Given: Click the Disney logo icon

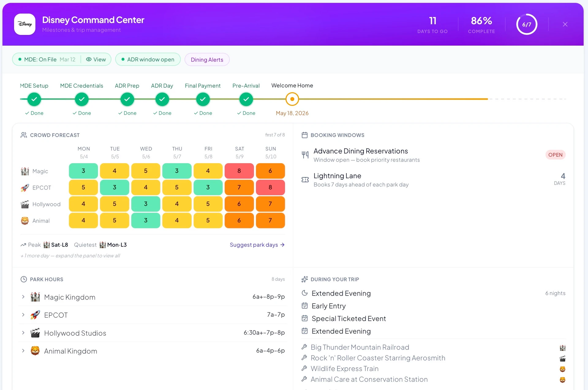Looking at the screenshot, I should point(24,24).
